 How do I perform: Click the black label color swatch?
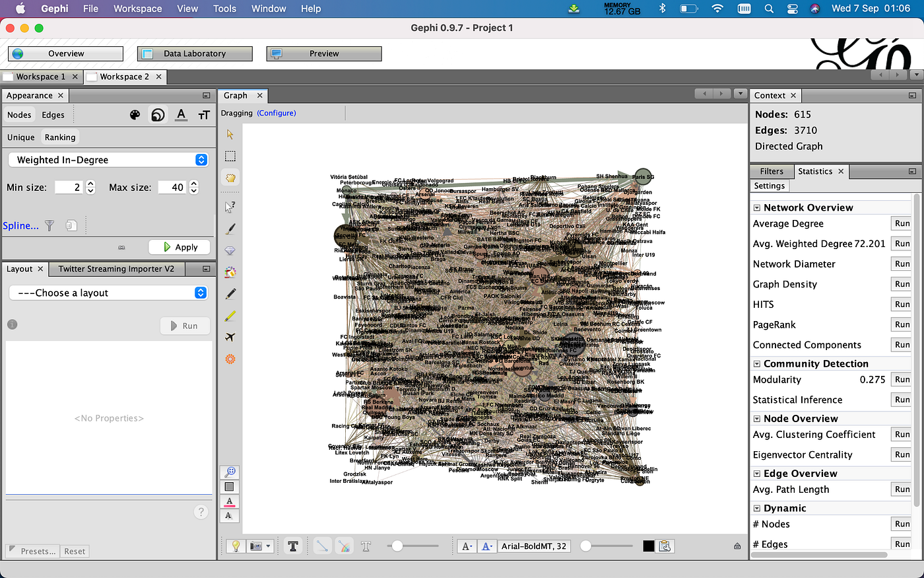[x=648, y=546]
